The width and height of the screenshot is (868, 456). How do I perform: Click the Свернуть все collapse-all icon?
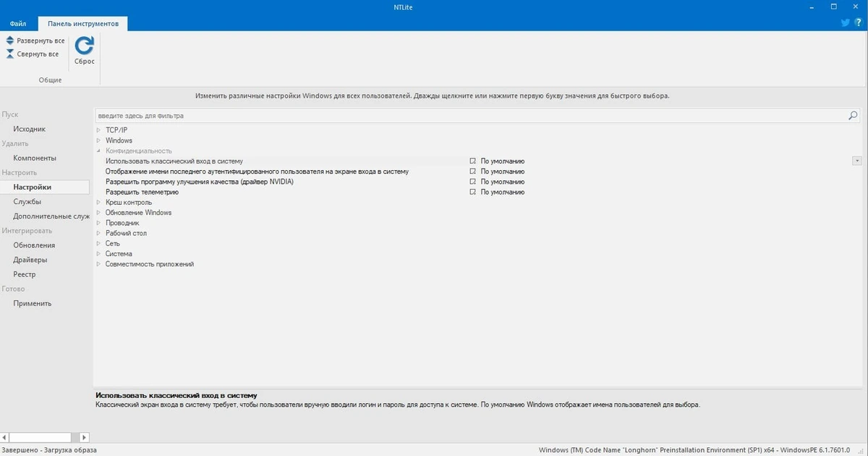click(x=10, y=54)
